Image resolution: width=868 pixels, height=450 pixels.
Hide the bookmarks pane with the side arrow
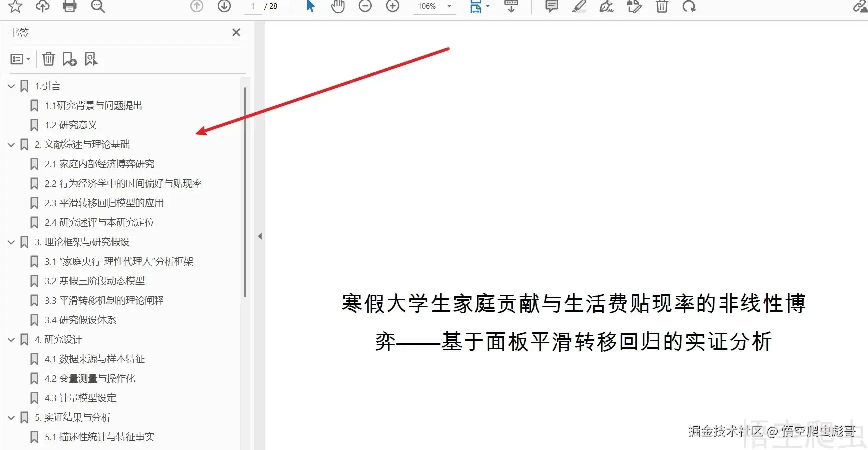pyautogui.click(x=260, y=236)
